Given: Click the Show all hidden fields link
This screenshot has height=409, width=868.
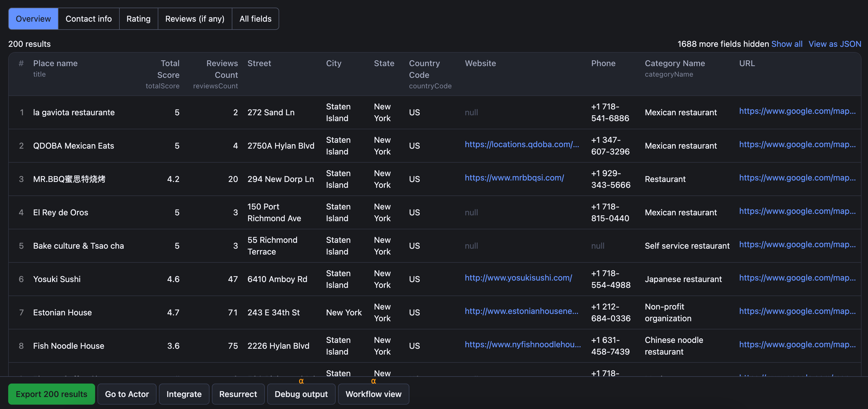Looking at the screenshot, I should (787, 44).
